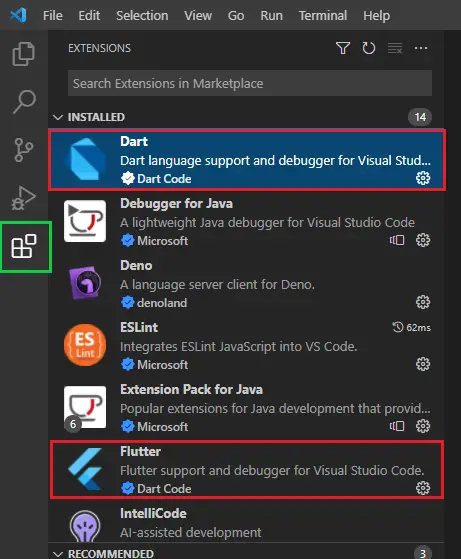The height and width of the screenshot is (559, 461).
Task: Click Extension Pack for Java sync-ignored icon
Action: [397, 426]
